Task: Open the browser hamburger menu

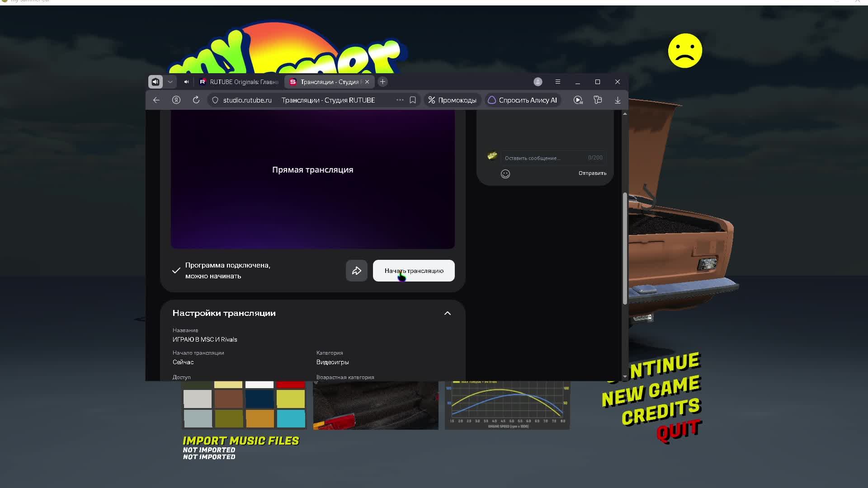Action: [558, 82]
